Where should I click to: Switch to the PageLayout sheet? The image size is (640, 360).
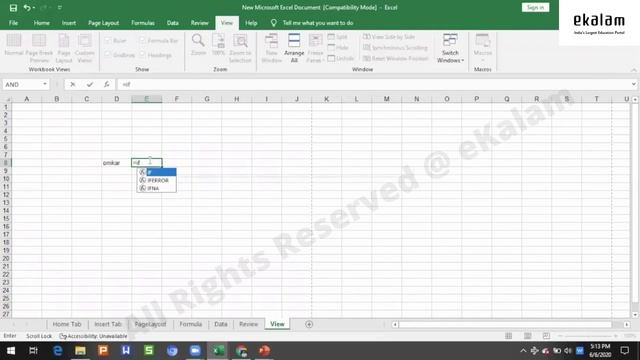150,324
